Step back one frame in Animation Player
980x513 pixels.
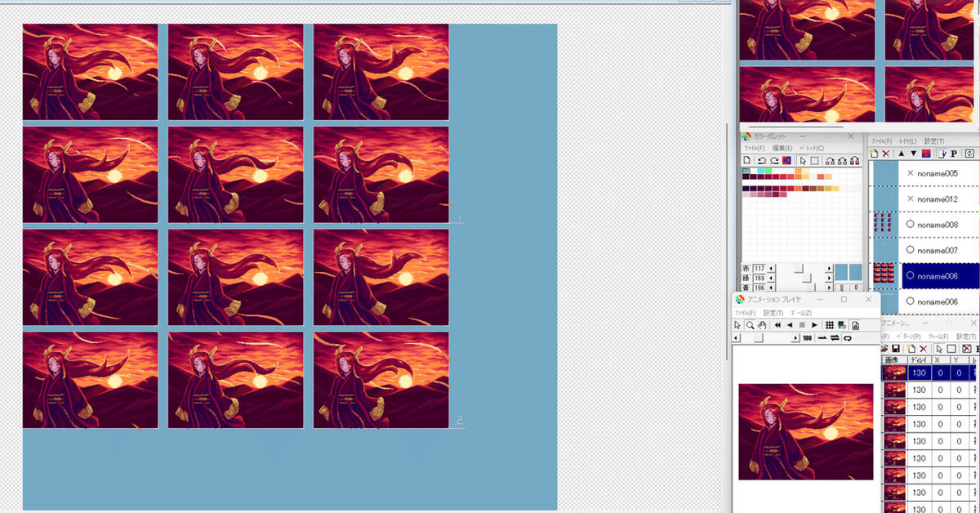(790, 325)
